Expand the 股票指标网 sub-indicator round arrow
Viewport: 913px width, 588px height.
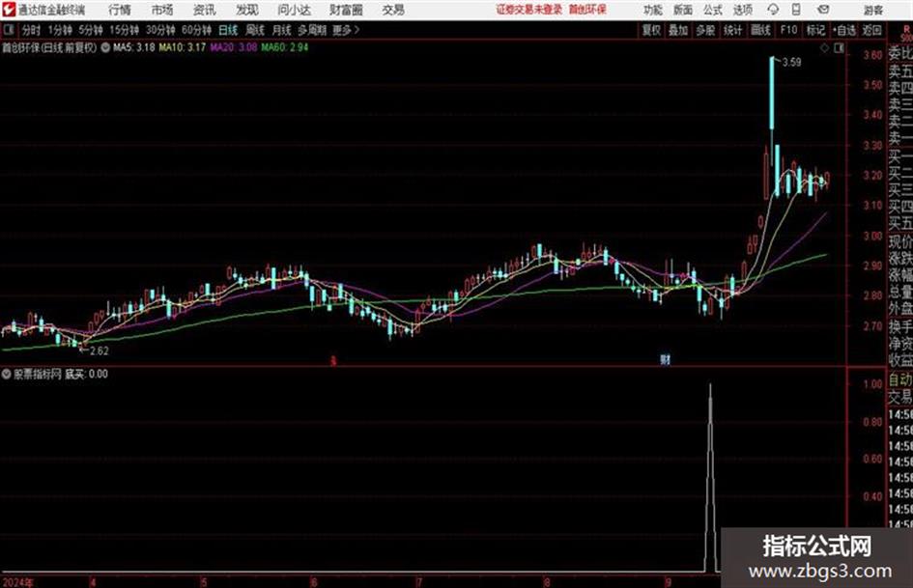[x=7, y=374]
